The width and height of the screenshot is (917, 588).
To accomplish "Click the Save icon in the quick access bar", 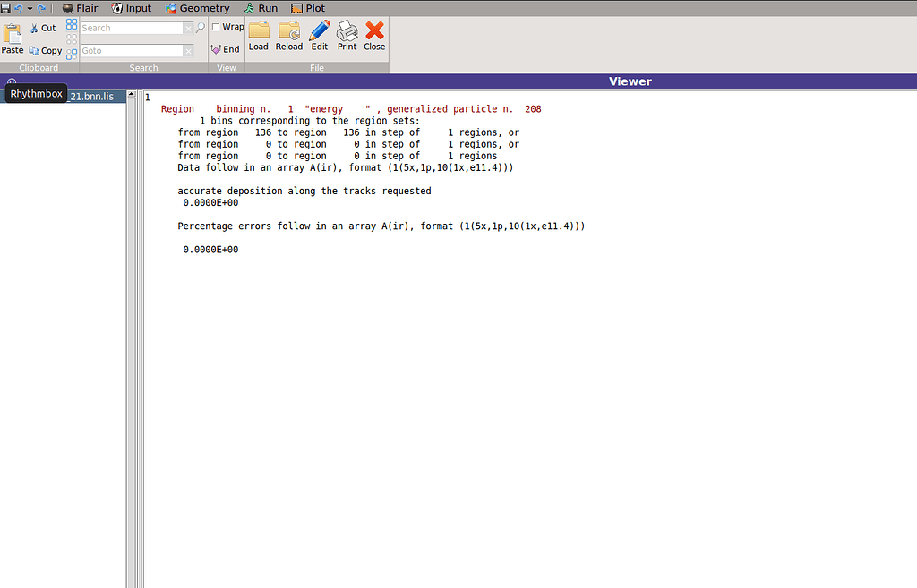I will click(x=5, y=7).
